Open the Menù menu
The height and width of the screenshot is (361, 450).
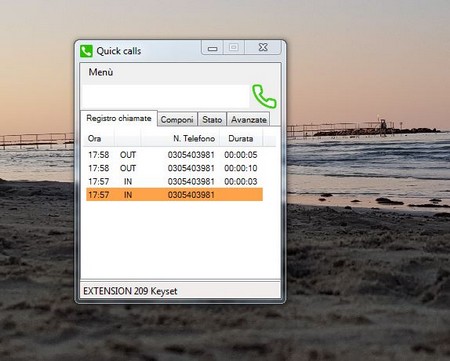tap(101, 72)
